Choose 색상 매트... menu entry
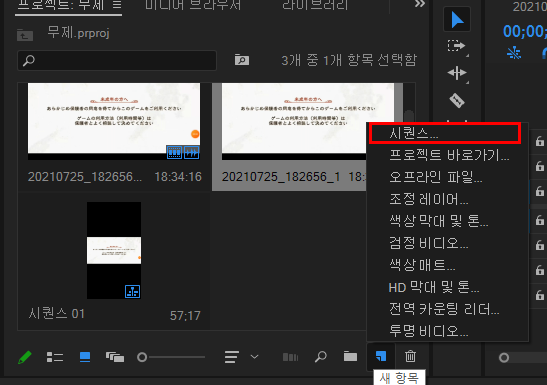Image resolution: width=547 pixels, height=385 pixels. pyautogui.click(x=448, y=265)
